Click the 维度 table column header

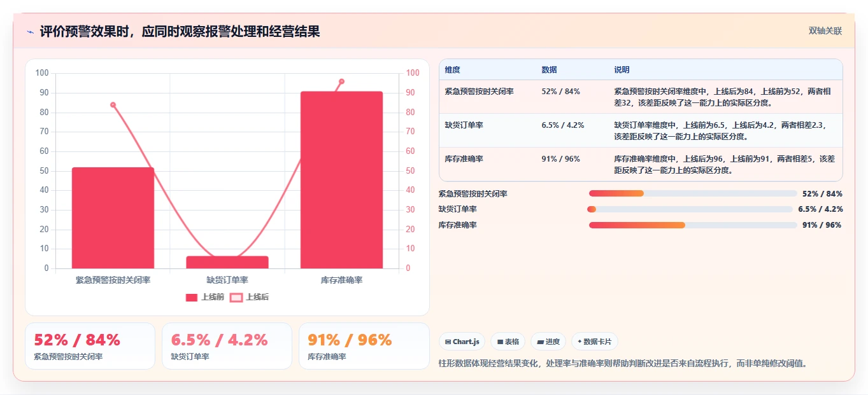point(453,70)
